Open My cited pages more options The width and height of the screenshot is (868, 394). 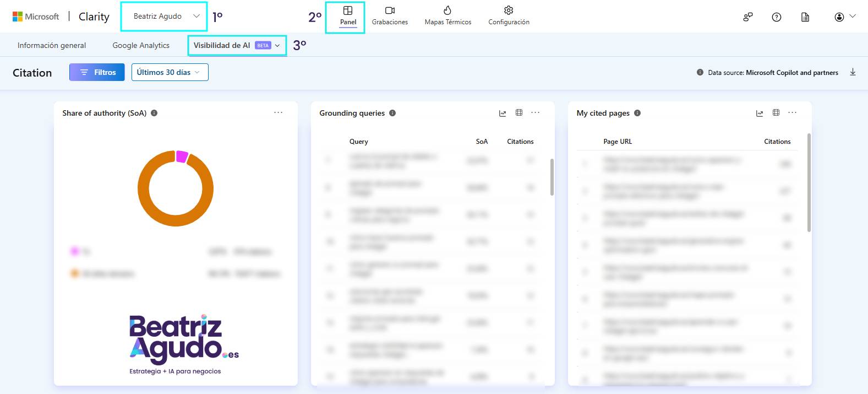[x=793, y=112]
